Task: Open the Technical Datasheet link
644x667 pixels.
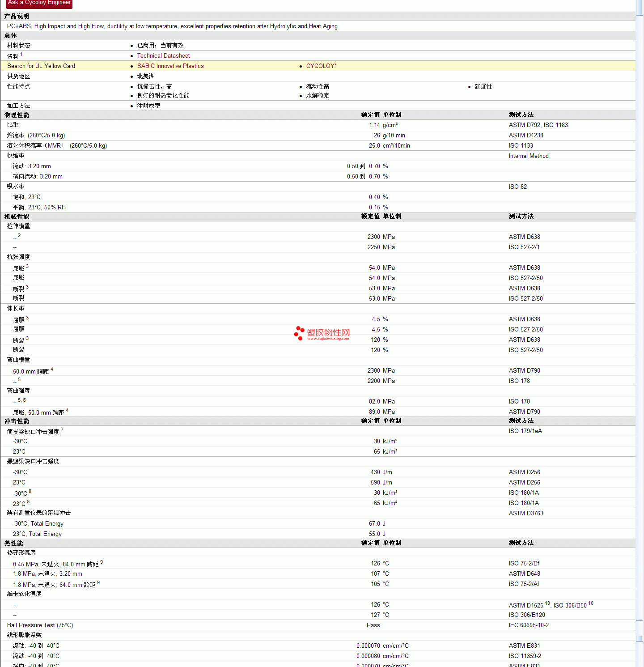Action: coord(163,56)
